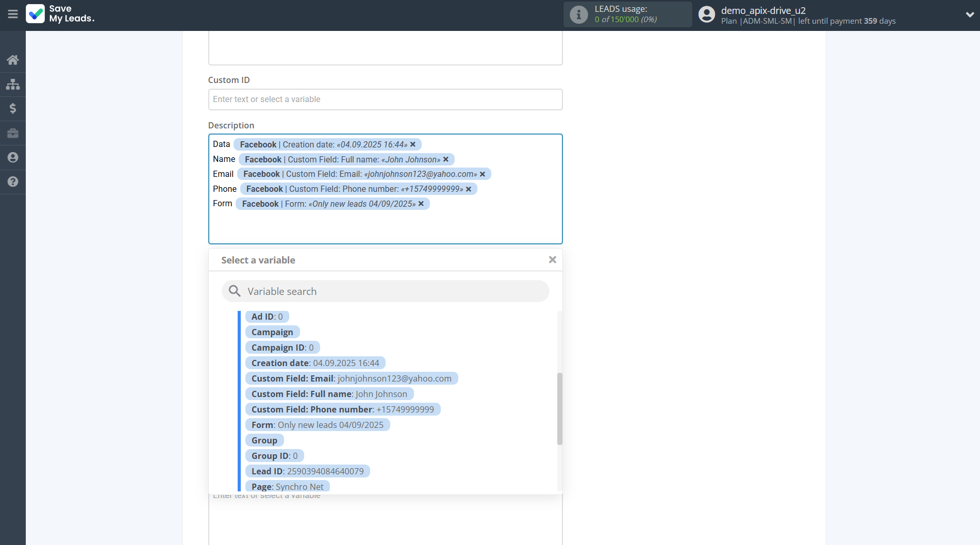Open the hamburger menu

[13, 14]
